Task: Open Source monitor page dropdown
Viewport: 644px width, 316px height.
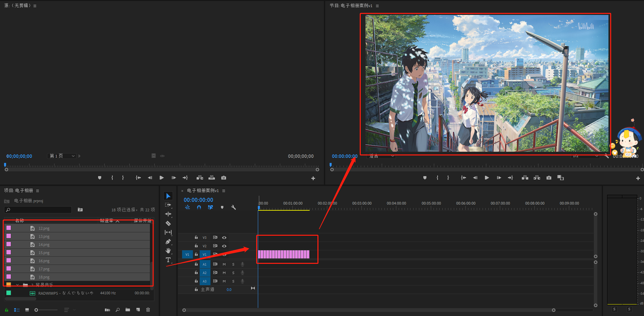Action: click(x=62, y=156)
